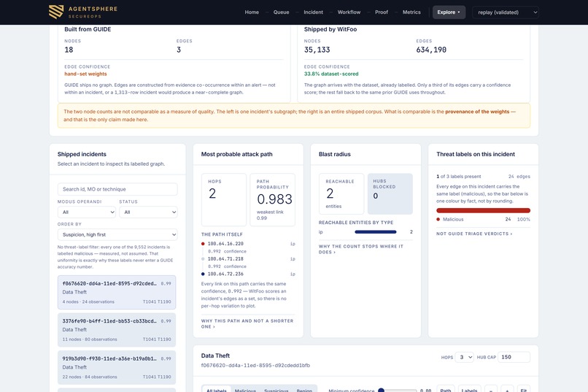Navigate to Workflow
The width and height of the screenshot is (588, 392).
point(349,12)
